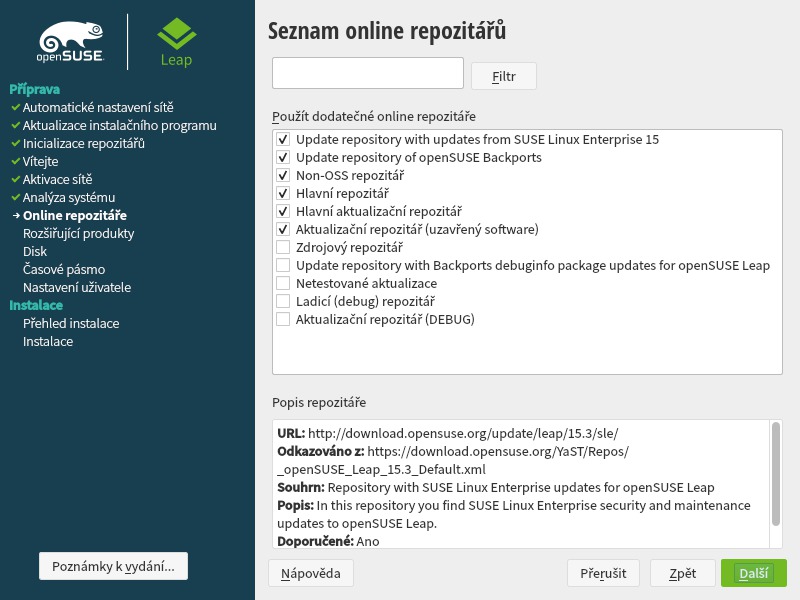This screenshot has height=600, width=800.
Task: Click Analýza systému step
Action: coord(69,197)
